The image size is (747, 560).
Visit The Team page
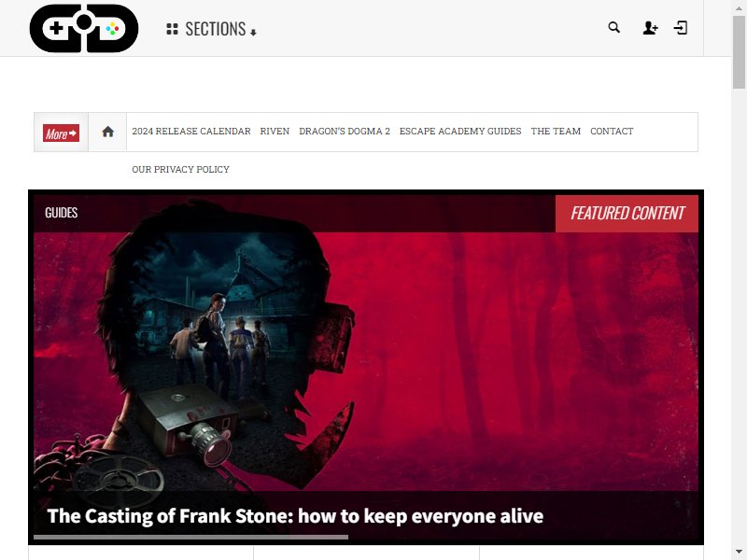(556, 131)
